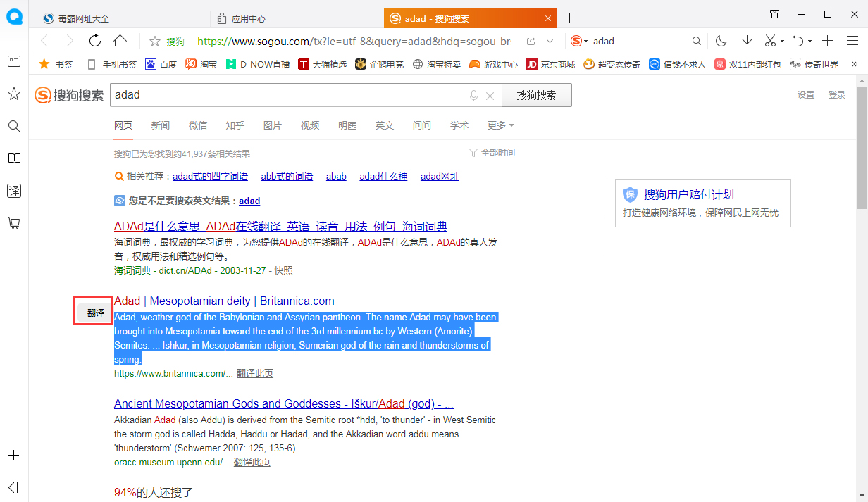This screenshot has width=868, height=502.
Task: Open the 天猫精选 bookmark
Action: (x=322, y=64)
